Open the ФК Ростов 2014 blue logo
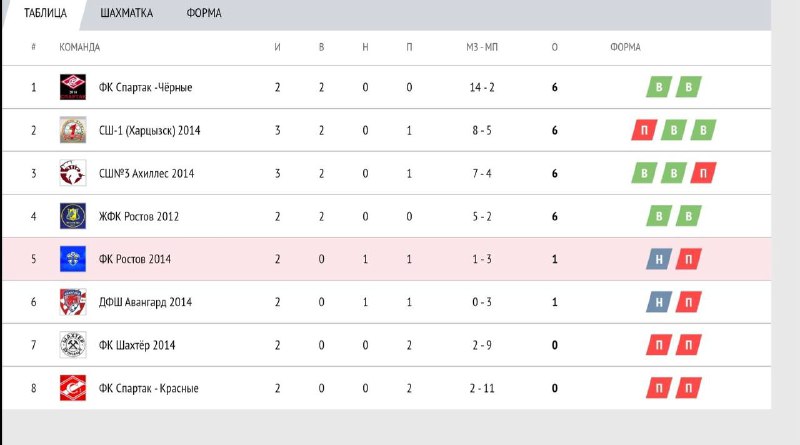Image resolution: width=800 pixels, height=445 pixels. (x=73, y=259)
